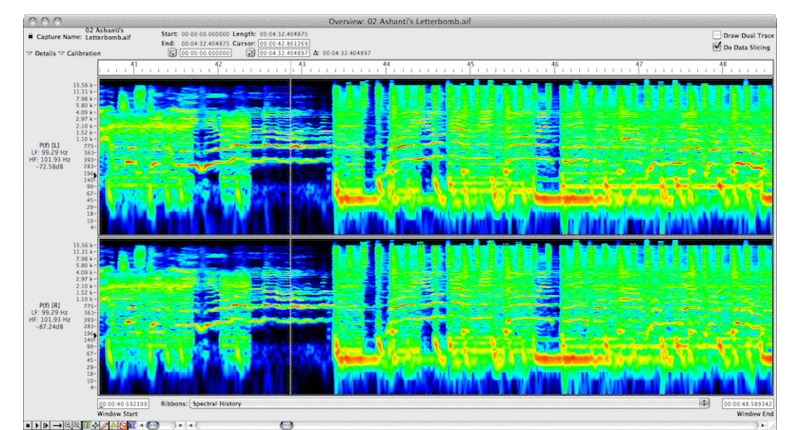The image size is (800, 430).
Task: Click the lock icon beside Capture Name
Action: pyautogui.click(x=29, y=36)
